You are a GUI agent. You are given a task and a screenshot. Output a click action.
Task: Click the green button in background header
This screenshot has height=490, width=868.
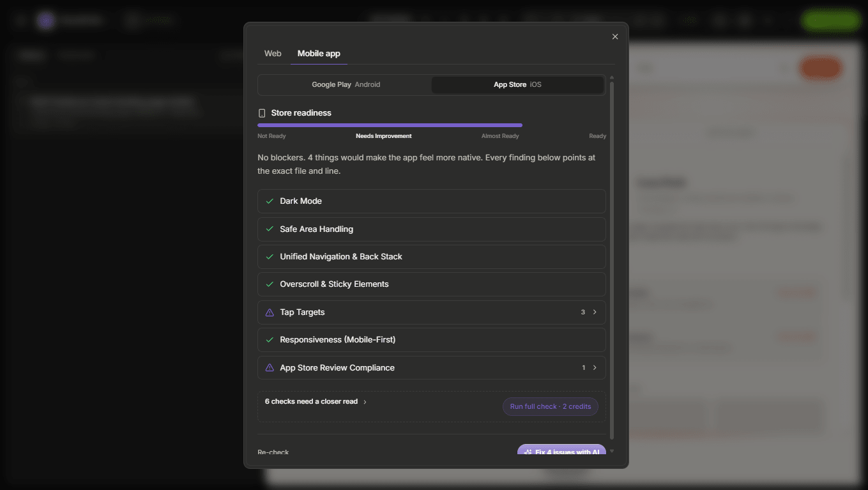tap(830, 20)
